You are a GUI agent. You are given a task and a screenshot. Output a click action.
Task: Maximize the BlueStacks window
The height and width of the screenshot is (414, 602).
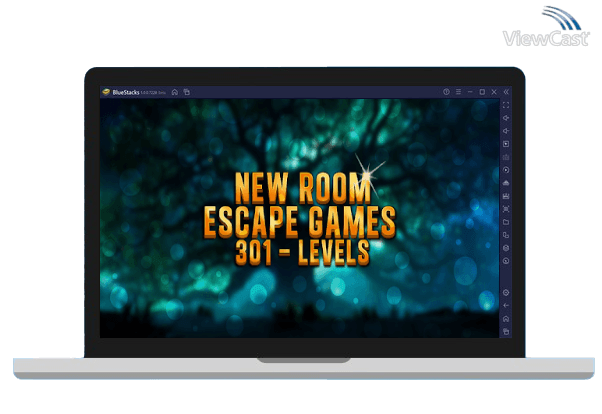[482, 92]
